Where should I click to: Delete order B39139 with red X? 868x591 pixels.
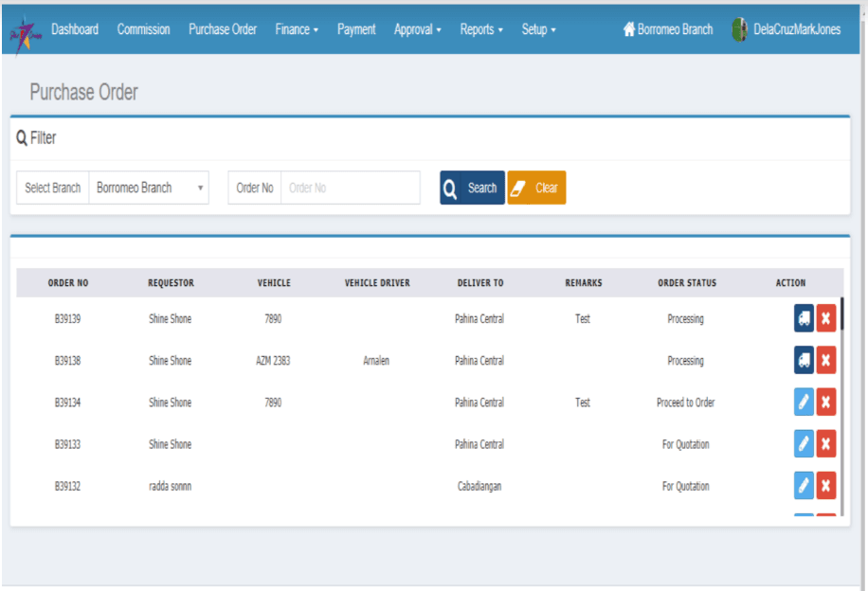(826, 318)
